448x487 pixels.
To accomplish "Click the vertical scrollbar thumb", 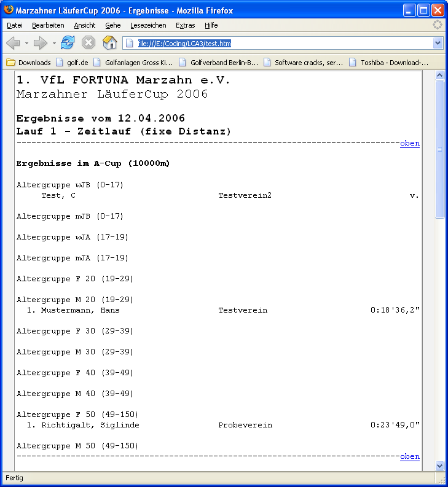I will tap(439, 149).
